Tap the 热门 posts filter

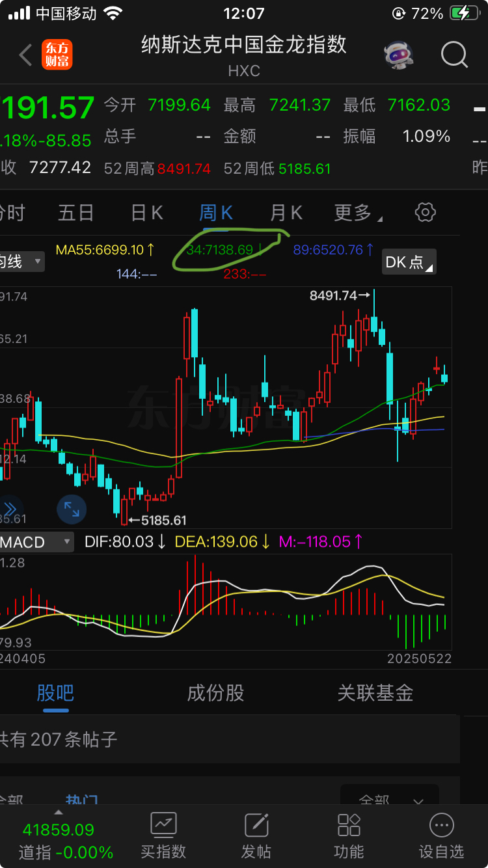point(82,801)
